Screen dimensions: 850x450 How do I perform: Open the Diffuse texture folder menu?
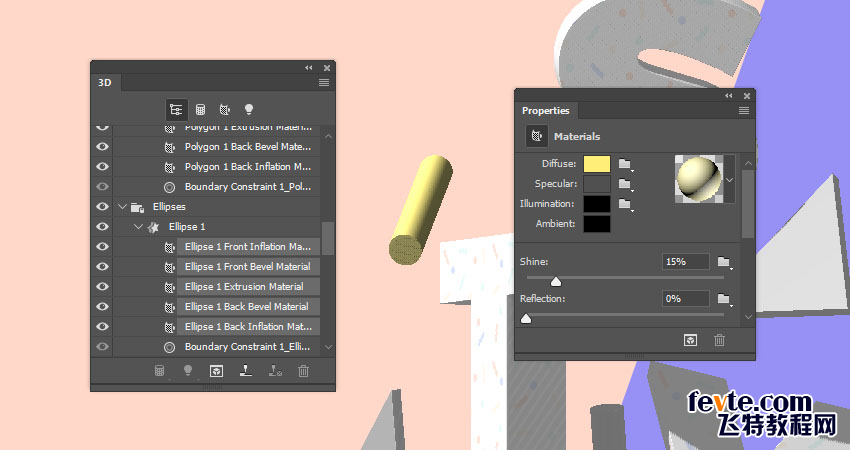pyautogui.click(x=626, y=164)
